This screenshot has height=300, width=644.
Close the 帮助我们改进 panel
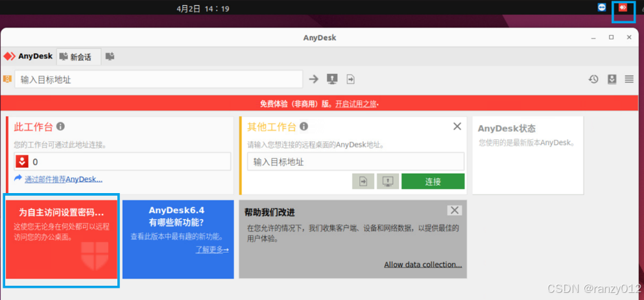coord(454,211)
